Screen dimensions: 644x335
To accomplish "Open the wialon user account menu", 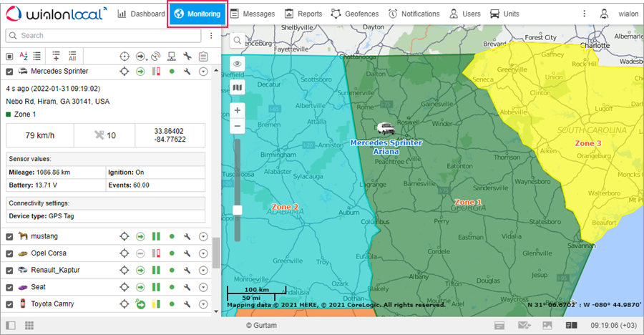I will tap(619, 14).
